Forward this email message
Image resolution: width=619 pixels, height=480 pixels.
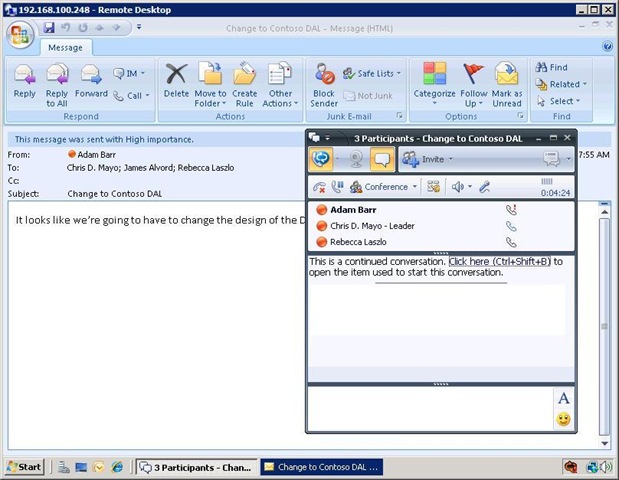pos(91,82)
